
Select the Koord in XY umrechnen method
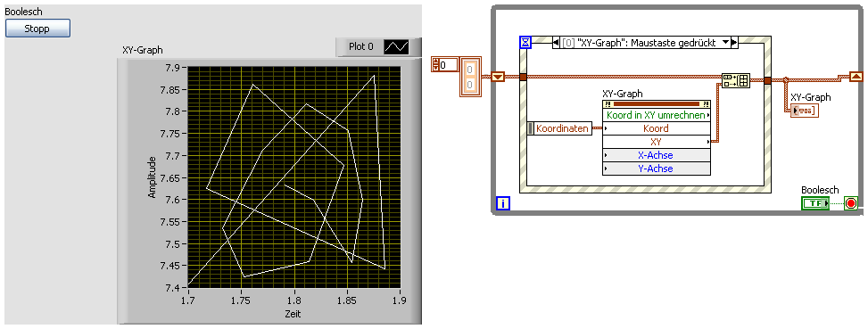click(x=656, y=115)
